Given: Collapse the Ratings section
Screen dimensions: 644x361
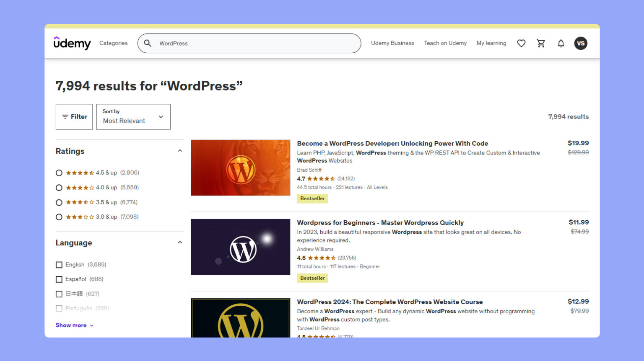Looking at the screenshot, I should [179, 150].
